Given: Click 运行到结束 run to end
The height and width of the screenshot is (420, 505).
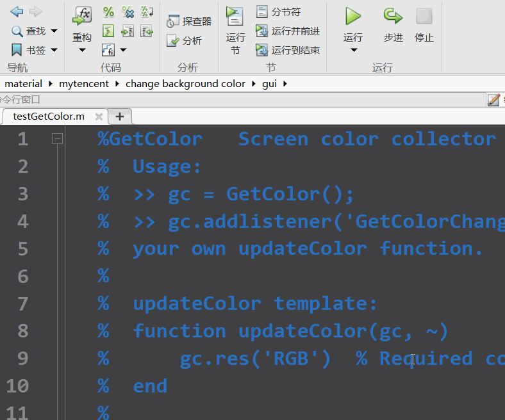Looking at the screenshot, I should click(x=288, y=50).
